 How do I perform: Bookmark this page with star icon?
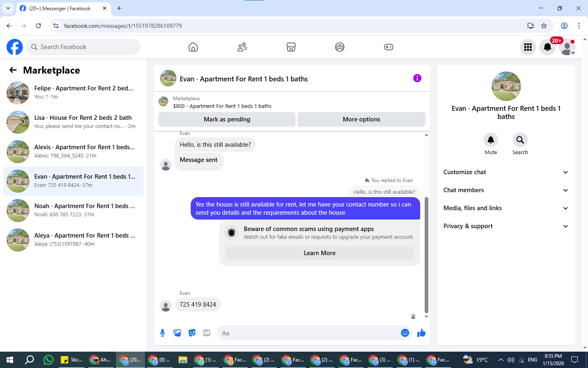click(x=544, y=26)
